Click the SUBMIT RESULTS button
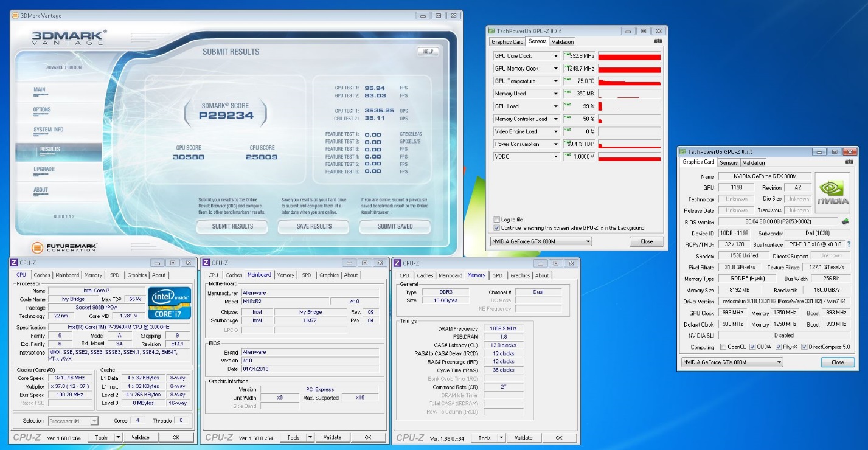This screenshot has width=868, height=450. (x=232, y=226)
